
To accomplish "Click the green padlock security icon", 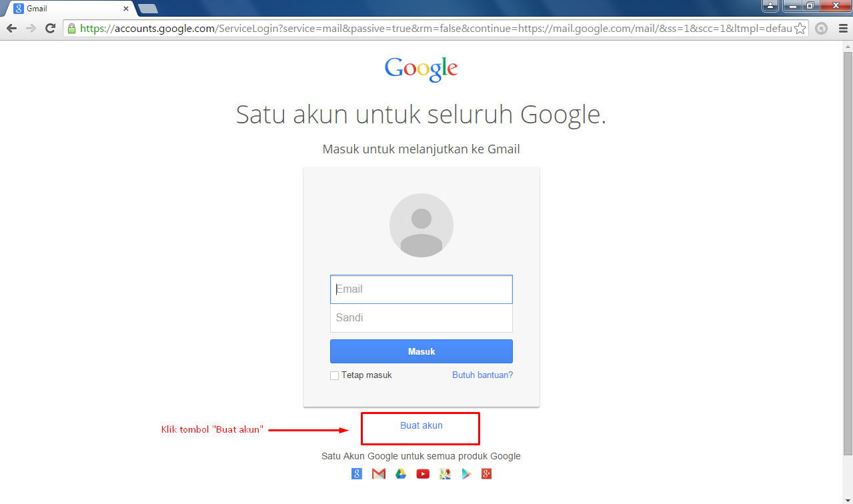I will click(x=71, y=29).
